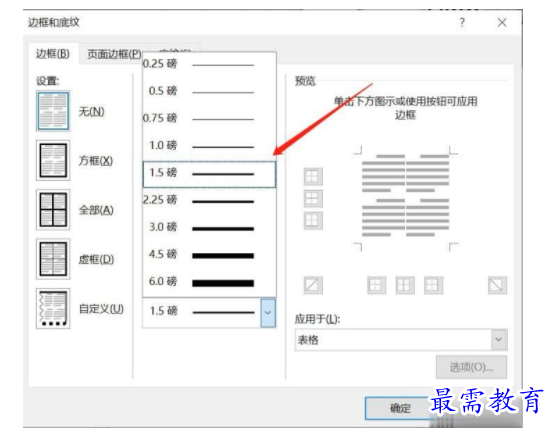Toggle diagonal up border preview button
552x432 pixels.
point(313,285)
